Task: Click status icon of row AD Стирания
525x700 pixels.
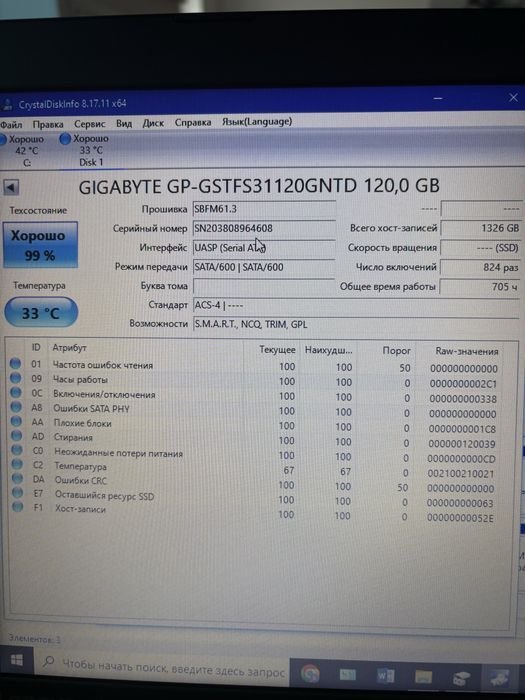Action: (x=17, y=436)
